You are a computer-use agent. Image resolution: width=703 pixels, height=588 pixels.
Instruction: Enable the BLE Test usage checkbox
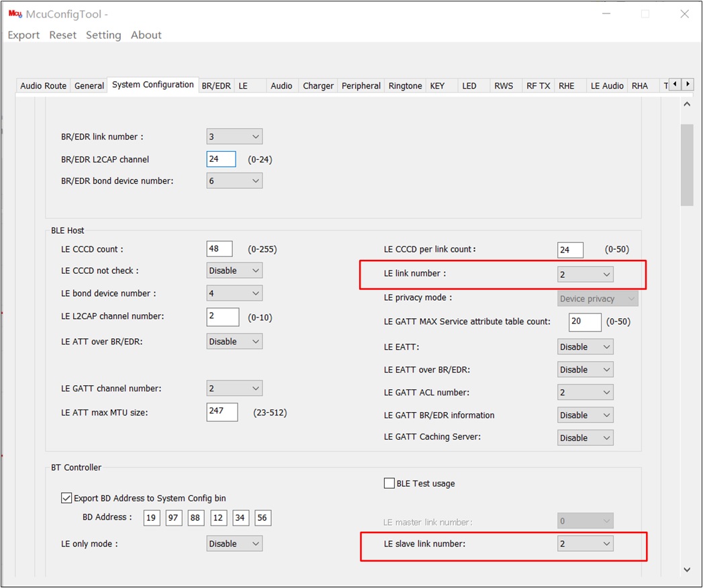click(x=389, y=483)
